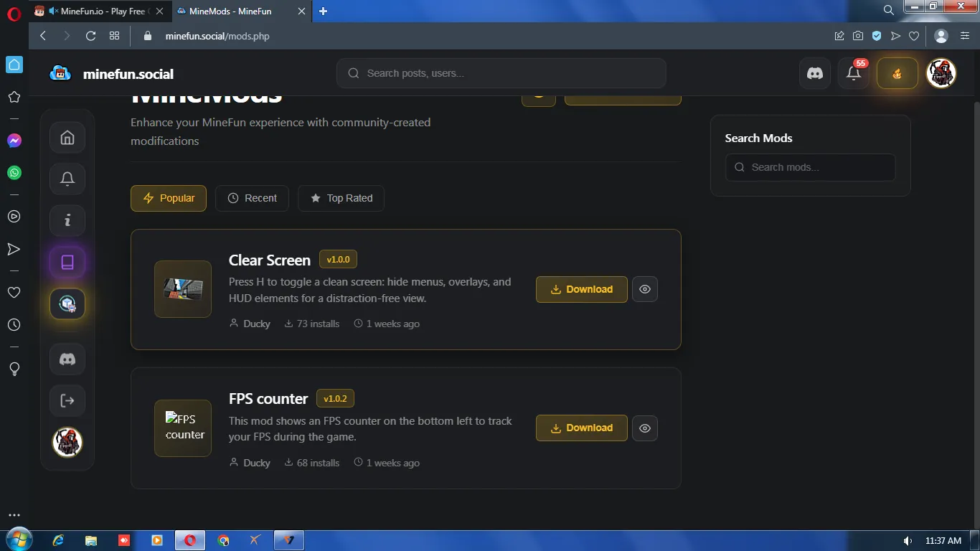980x551 pixels.
Task: Click the flame streak button in header
Action: pos(897,73)
